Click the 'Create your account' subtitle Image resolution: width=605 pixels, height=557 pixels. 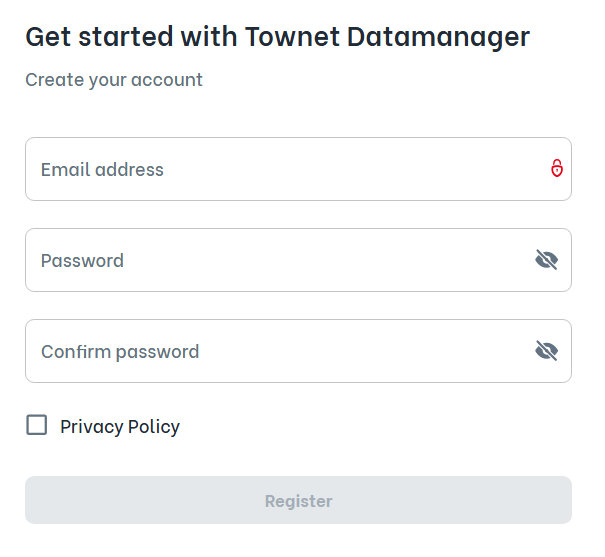[x=114, y=79]
